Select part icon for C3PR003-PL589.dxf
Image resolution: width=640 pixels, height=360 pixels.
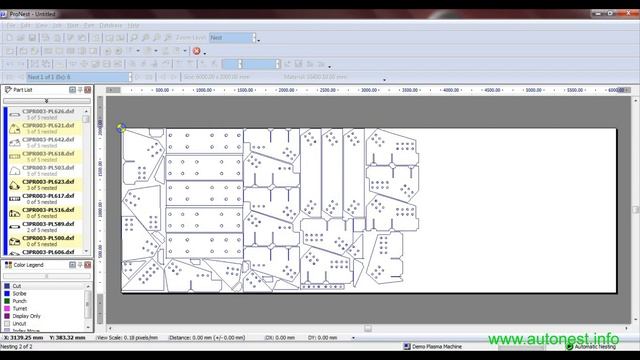pos(15,227)
